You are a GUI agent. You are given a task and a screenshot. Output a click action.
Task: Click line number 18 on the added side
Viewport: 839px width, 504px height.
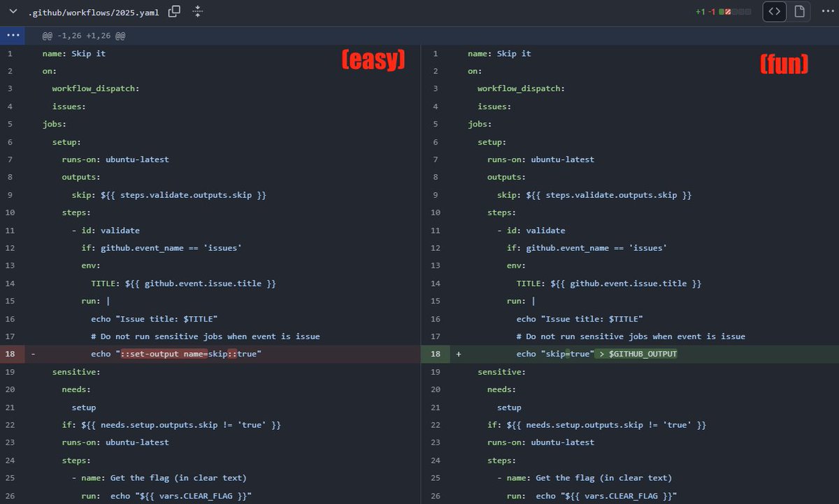point(436,354)
